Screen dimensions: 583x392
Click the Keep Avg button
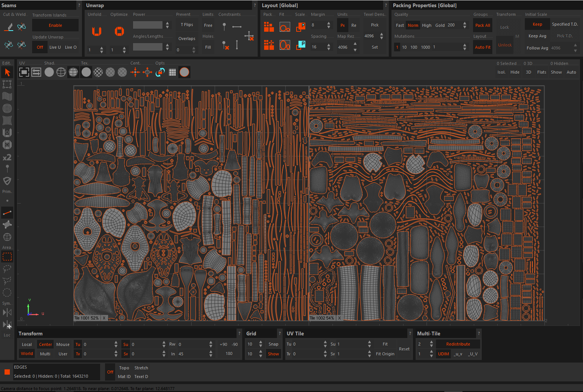click(537, 36)
